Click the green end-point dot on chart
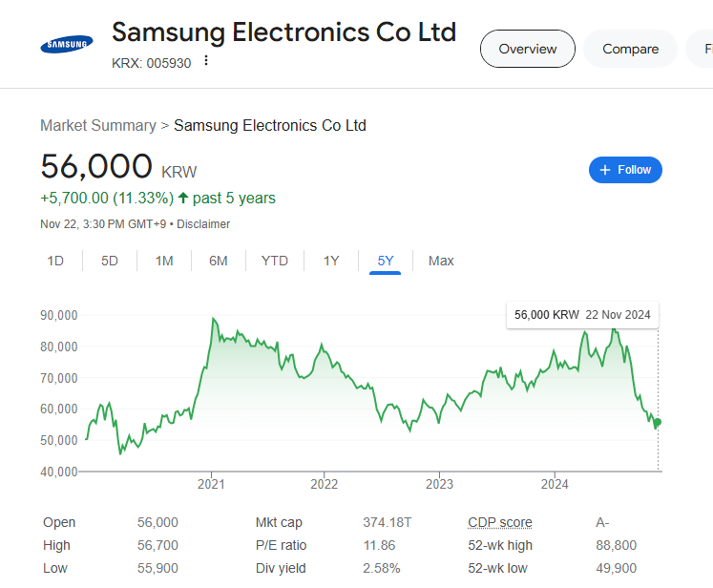This screenshot has height=588, width=713. pos(657,423)
